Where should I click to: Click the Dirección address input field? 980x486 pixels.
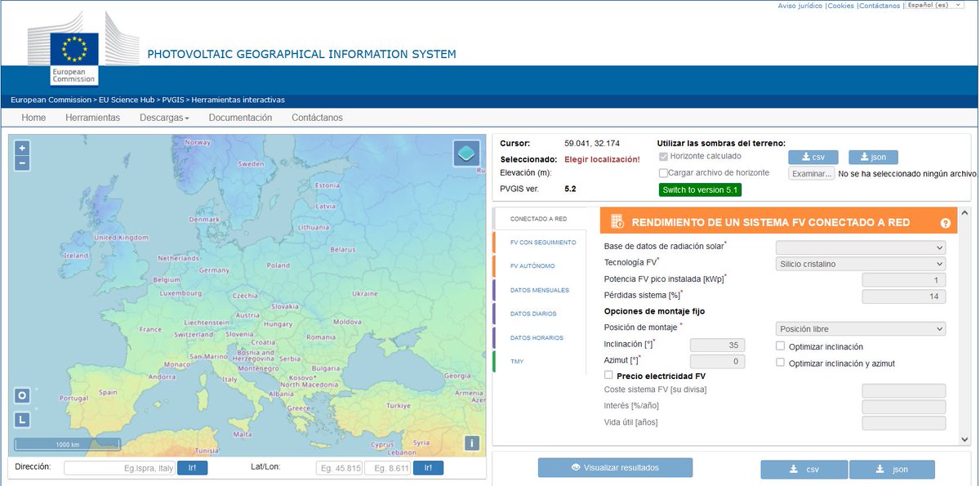coord(120,468)
